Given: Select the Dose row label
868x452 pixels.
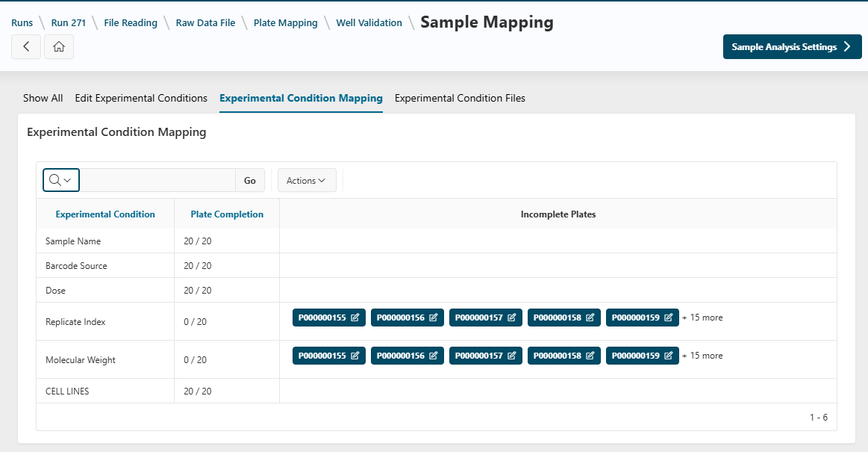Looking at the screenshot, I should tap(55, 291).
